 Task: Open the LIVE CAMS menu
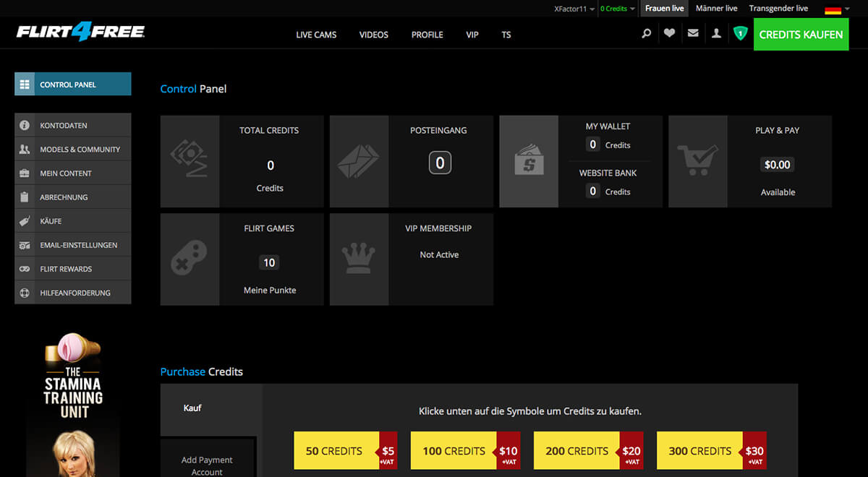316,35
